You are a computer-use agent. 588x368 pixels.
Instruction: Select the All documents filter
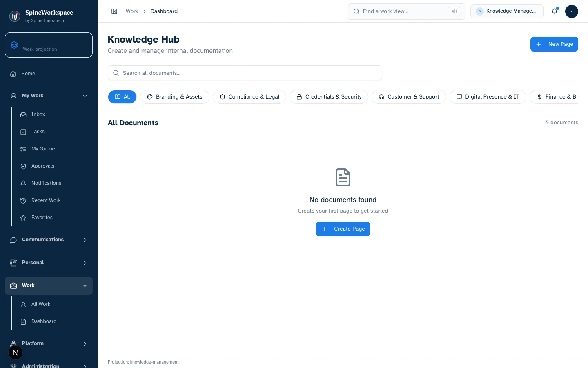tap(122, 97)
